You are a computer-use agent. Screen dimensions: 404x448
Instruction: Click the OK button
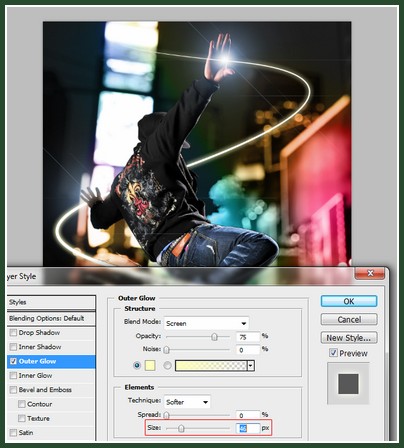click(349, 301)
